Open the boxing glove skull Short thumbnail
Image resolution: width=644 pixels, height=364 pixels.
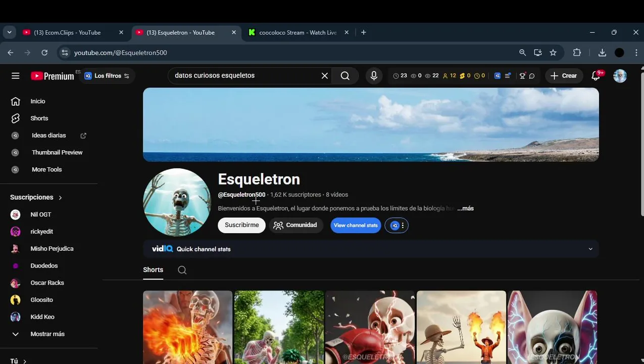tap(370, 327)
